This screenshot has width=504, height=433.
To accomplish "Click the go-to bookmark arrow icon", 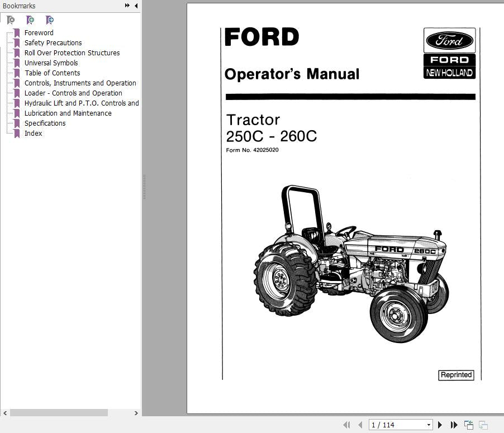I will [50, 20].
